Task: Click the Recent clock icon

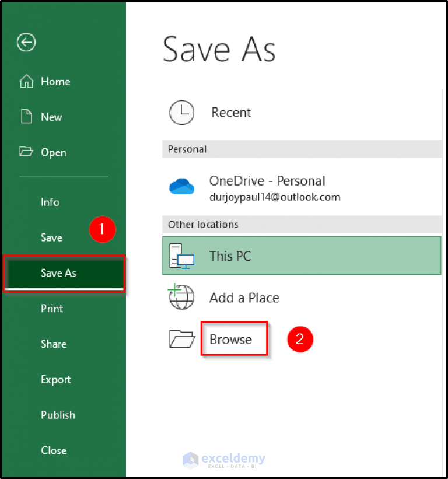Action: click(x=181, y=113)
